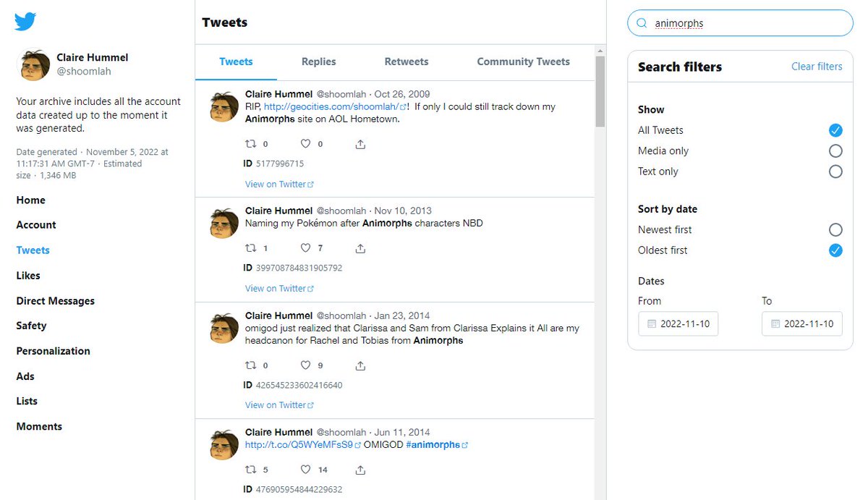Click heart icon on Nov 10, 2013 tweet
Screen dimensions: 868x500
[x=306, y=248]
